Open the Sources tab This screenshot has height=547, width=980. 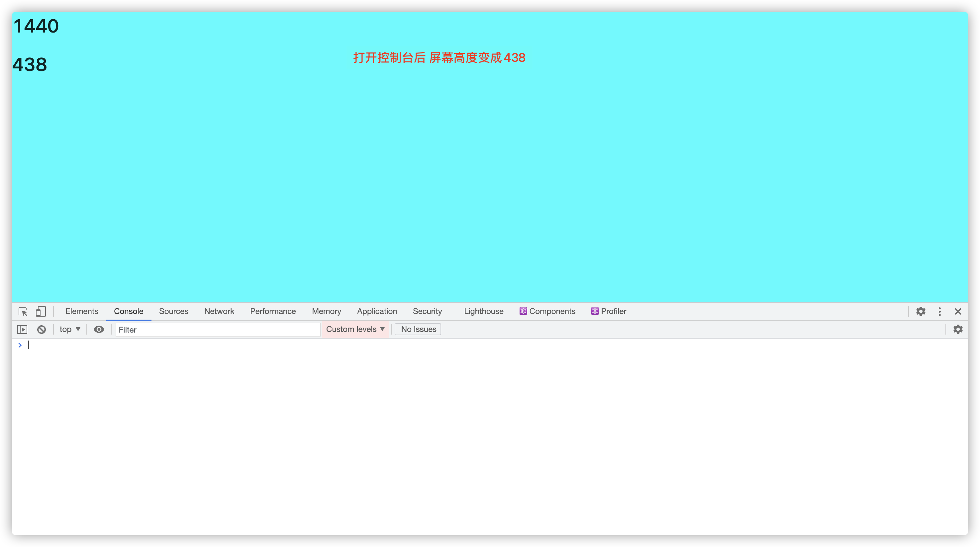pyautogui.click(x=173, y=311)
